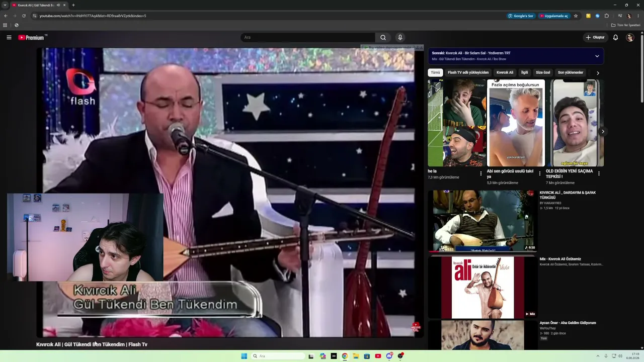Open 'Mix - Kıvırcık Ali Özütemiz' title link
The height and width of the screenshot is (362, 644).
560,259
